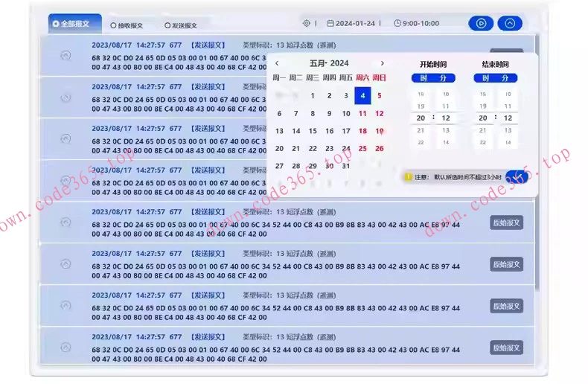Select the 全部报文 tab

(75, 24)
